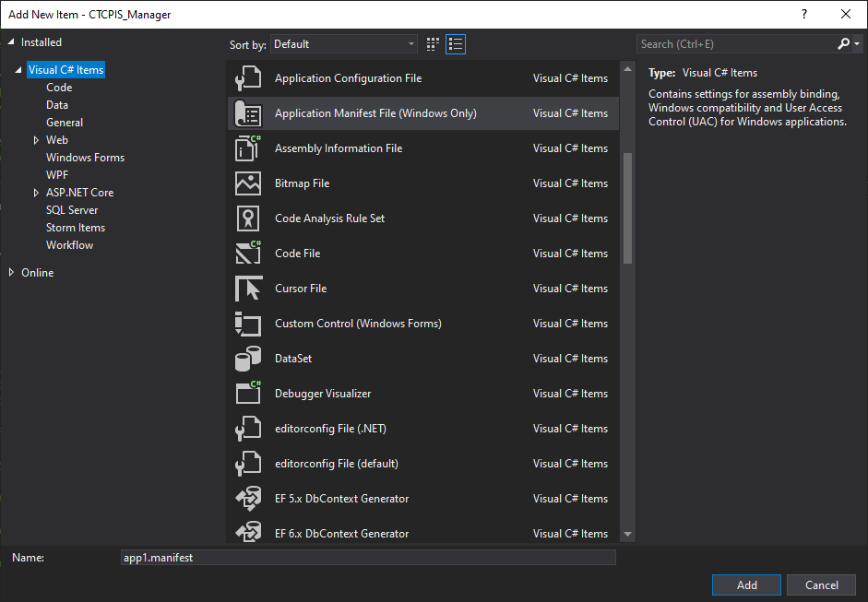Click the search magnifier icon

[844, 43]
